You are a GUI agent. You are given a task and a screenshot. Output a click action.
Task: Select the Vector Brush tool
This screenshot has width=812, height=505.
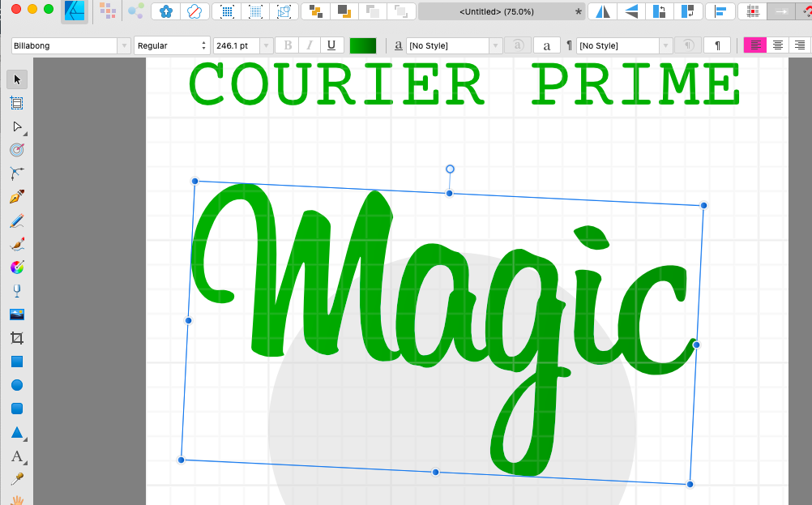(17, 244)
